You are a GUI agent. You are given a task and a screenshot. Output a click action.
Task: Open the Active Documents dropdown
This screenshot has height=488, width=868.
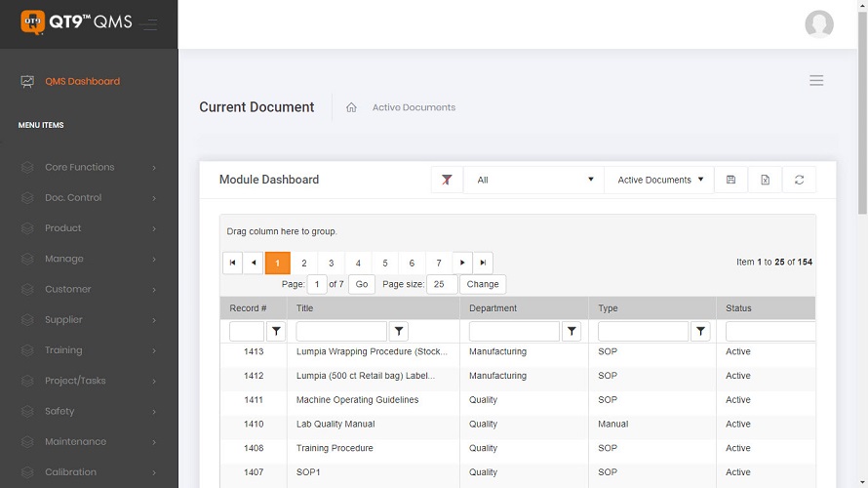(x=660, y=180)
